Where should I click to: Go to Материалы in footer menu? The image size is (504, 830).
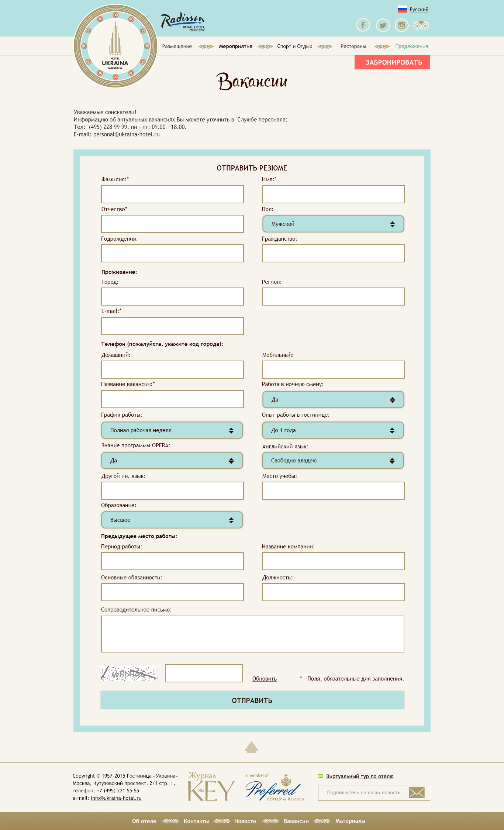(350, 821)
